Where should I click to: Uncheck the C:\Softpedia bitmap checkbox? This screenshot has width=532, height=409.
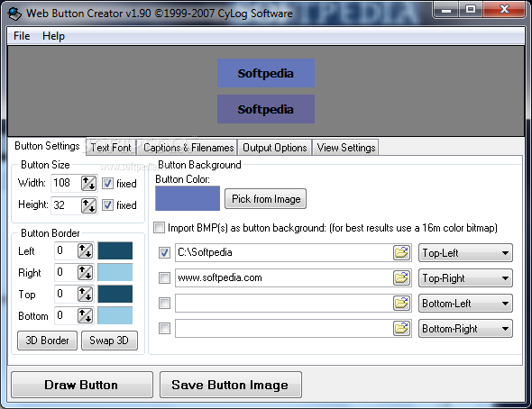pyautogui.click(x=164, y=253)
